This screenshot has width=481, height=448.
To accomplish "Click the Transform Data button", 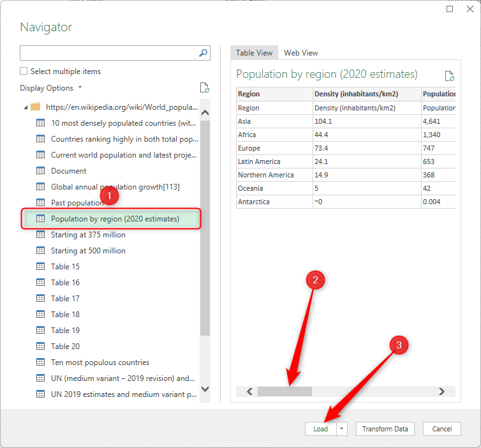I will click(x=385, y=429).
